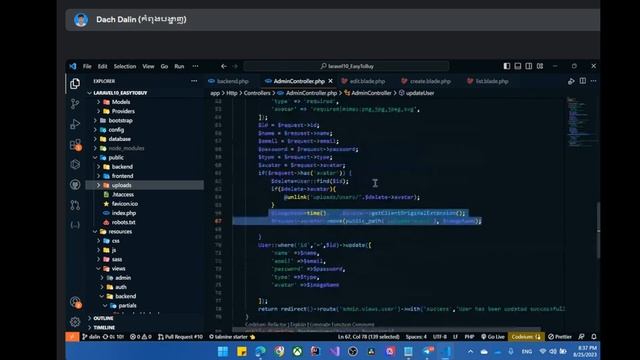Open Windows Start menu
640x360 pixels.
click(223, 351)
